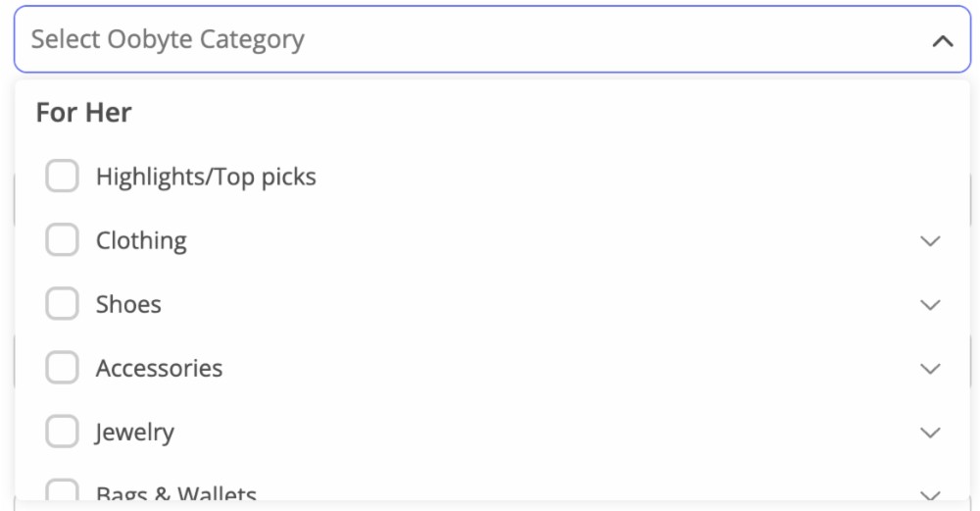Click the For Her group heading

[83, 113]
